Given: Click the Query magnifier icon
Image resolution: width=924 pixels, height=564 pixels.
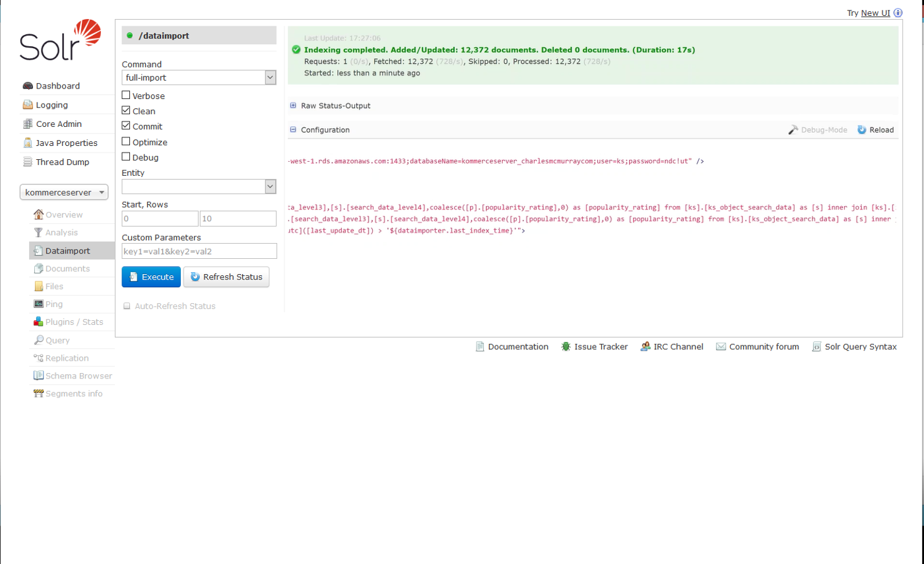Looking at the screenshot, I should coord(38,340).
